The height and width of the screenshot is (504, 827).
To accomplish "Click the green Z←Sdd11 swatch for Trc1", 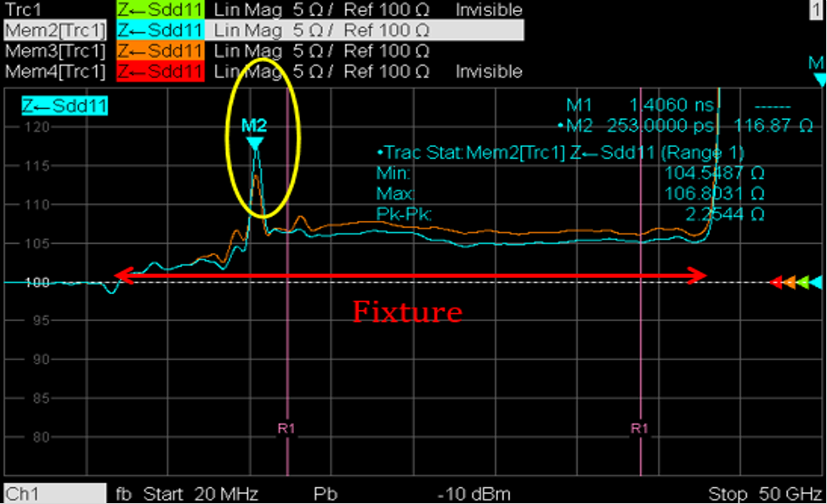I will [x=160, y=10].
